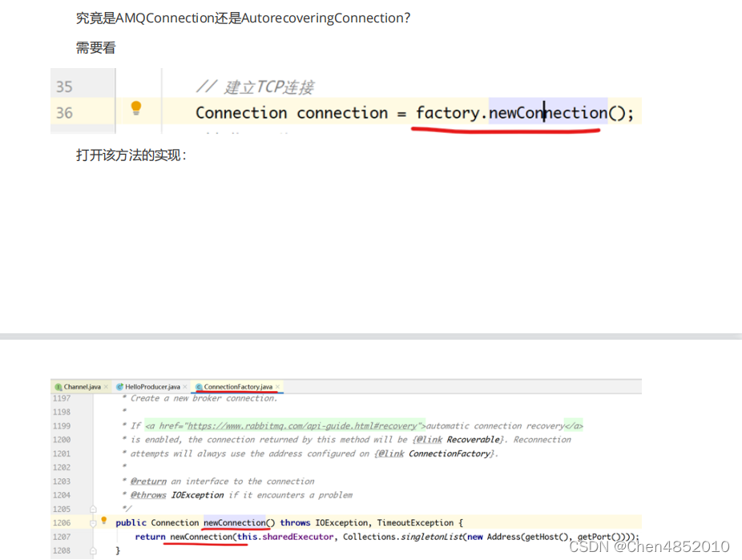
Task: Click the fold end marker at line 1208
Action: point(93,551)
